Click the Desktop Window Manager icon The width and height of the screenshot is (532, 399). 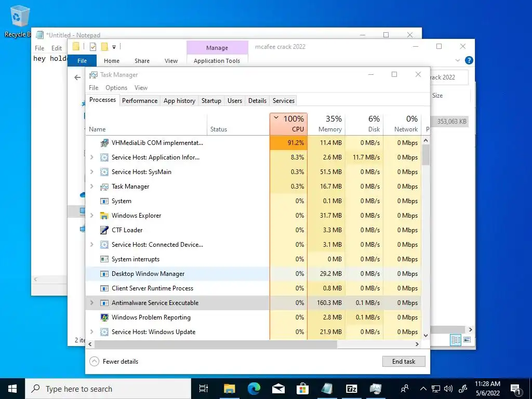point(104,274)
